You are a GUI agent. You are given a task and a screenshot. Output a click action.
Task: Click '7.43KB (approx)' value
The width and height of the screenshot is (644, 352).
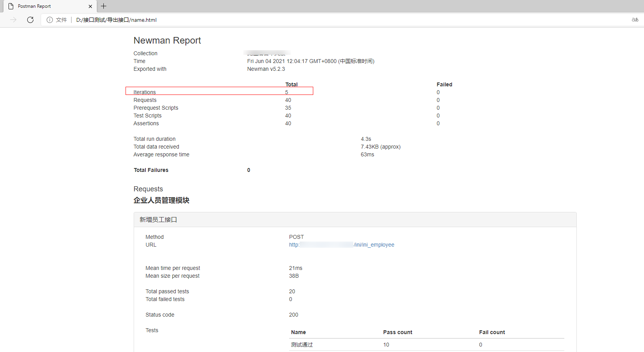click(380, 147)
